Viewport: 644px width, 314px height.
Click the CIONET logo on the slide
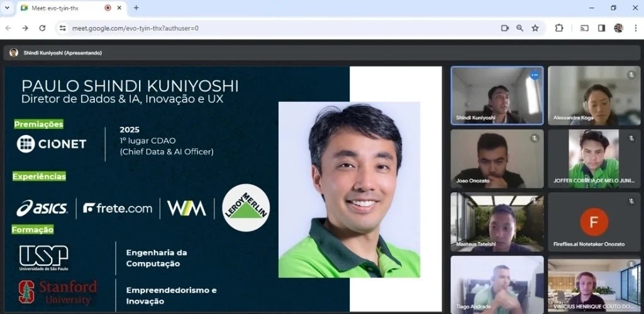(52, 144)
